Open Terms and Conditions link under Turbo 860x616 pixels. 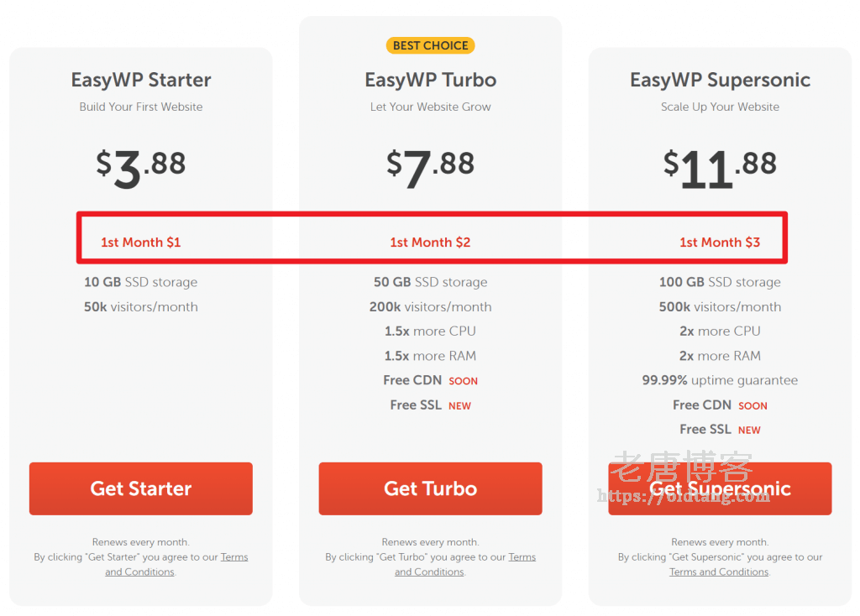point(465,565)
